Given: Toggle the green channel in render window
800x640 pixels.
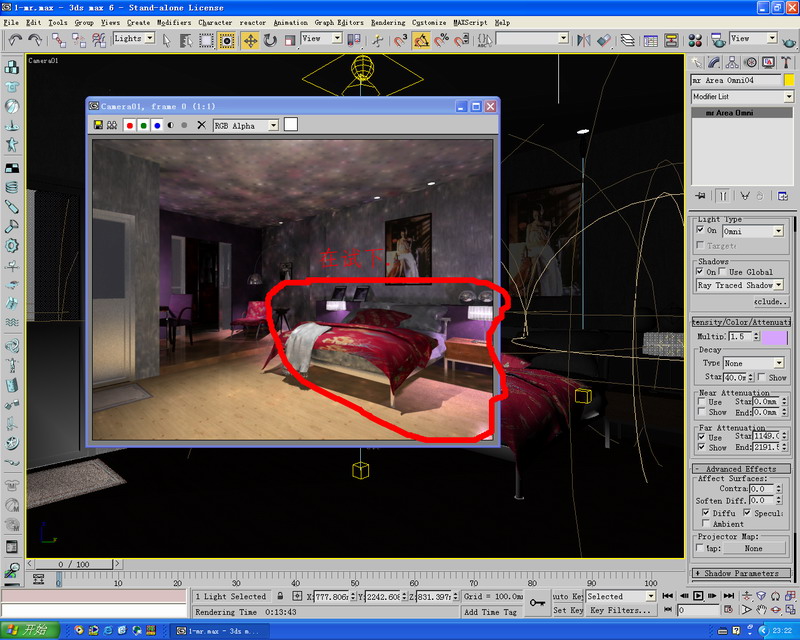Looking at the screenshot, I should [x=143, y=125].
